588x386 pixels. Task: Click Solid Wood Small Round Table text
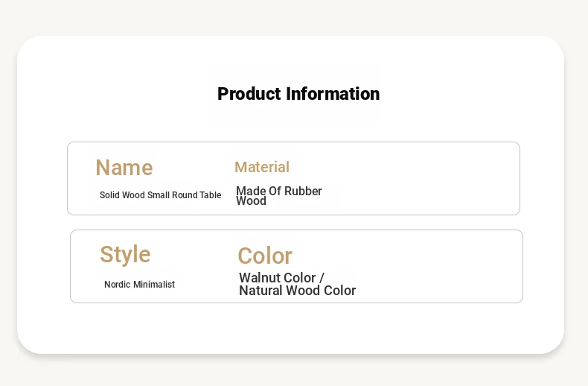tap(161, 195)
